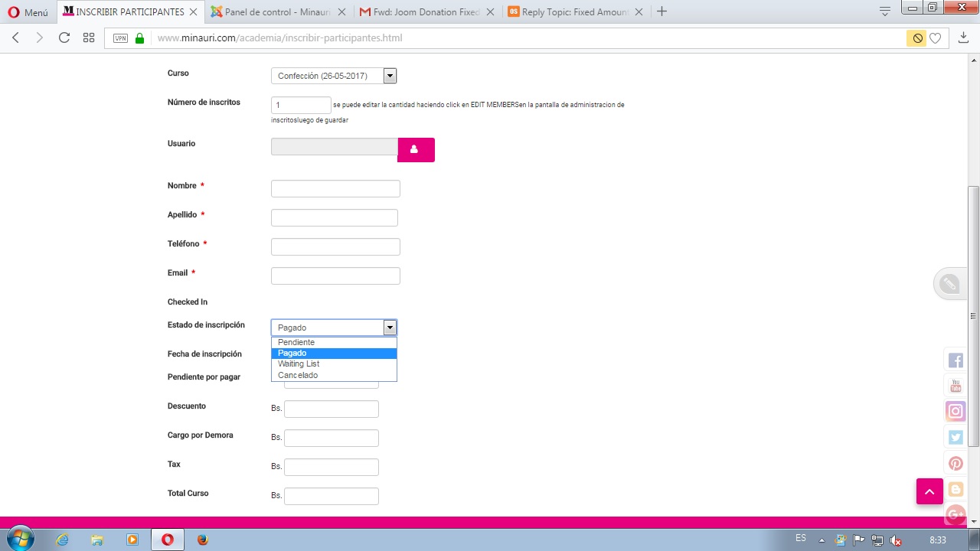Pick Waiting List option
This screenshot has height=551, width=980.
click(299, 364)
